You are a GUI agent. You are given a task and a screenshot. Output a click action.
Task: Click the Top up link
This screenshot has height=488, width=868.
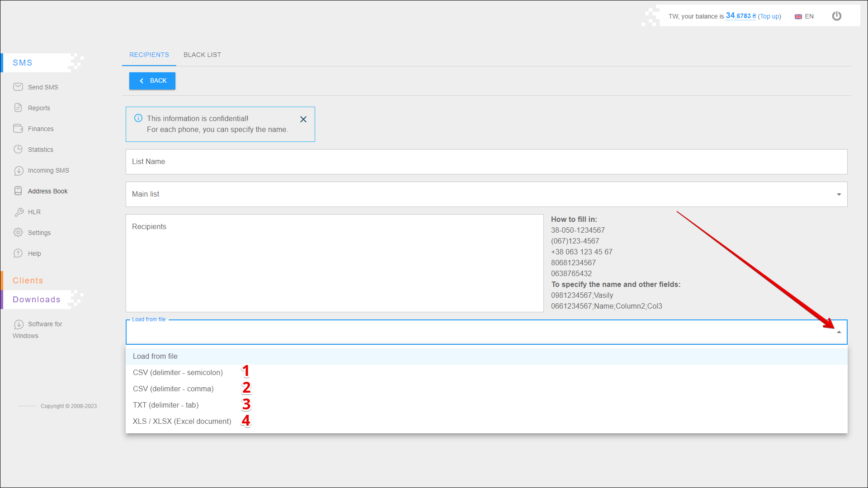(769, 16)
